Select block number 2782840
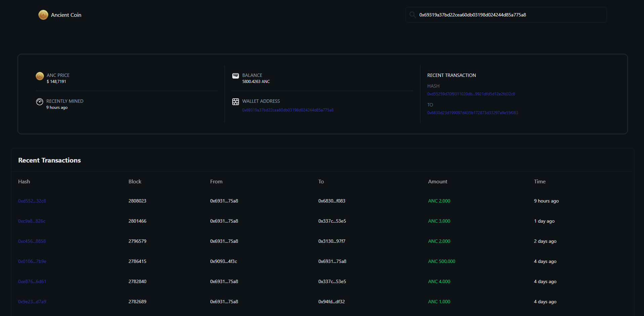Viewport: 644px width, 316px height. point(137,281)
